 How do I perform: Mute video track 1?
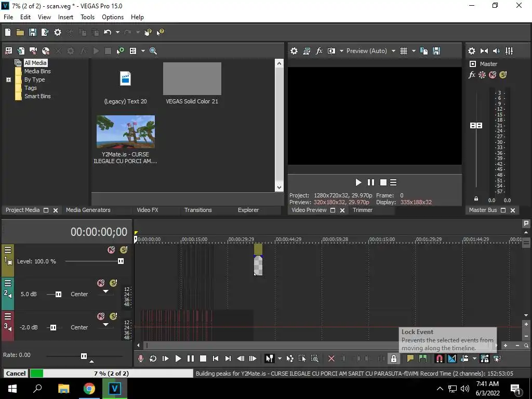111,250
